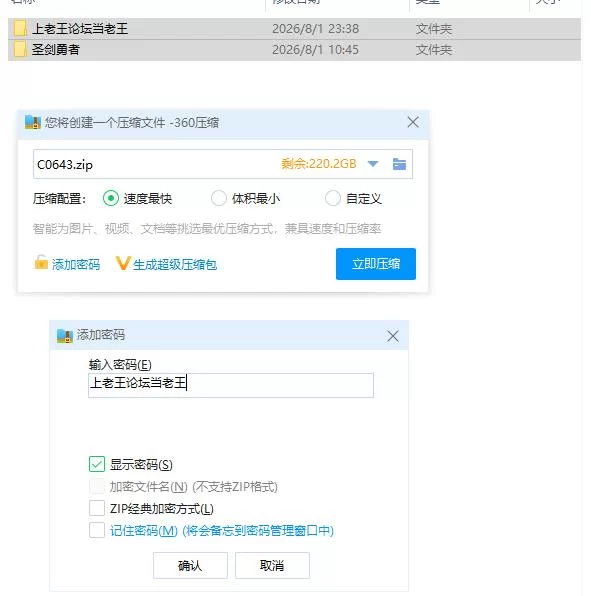Click the folder icon of 圣剑勇者

coord(20,49)
